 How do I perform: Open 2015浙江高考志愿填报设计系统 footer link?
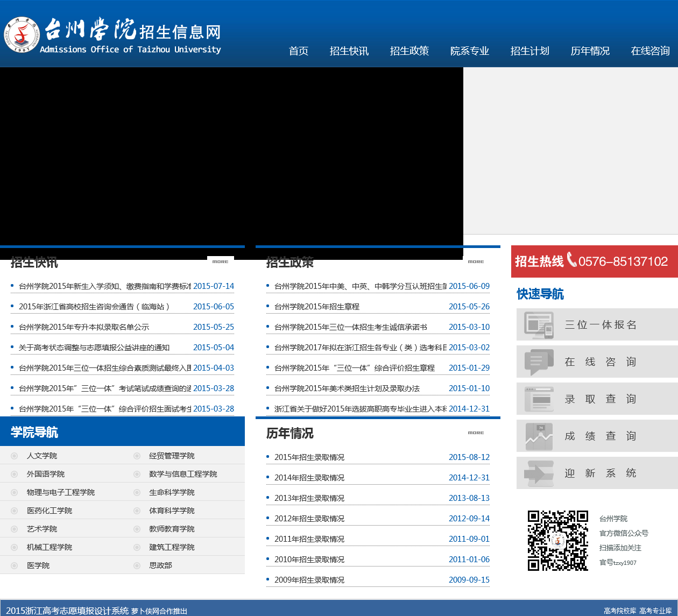click(67, 611)
